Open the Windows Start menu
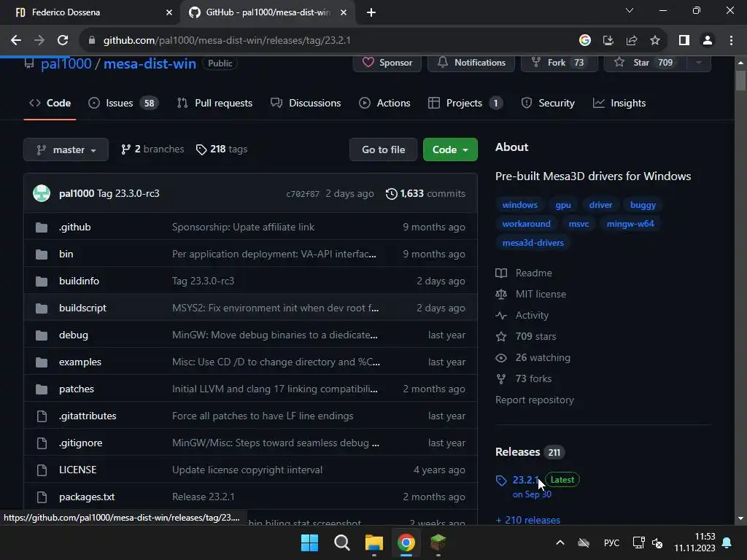747x560 pixels. [x=309, y=542]
